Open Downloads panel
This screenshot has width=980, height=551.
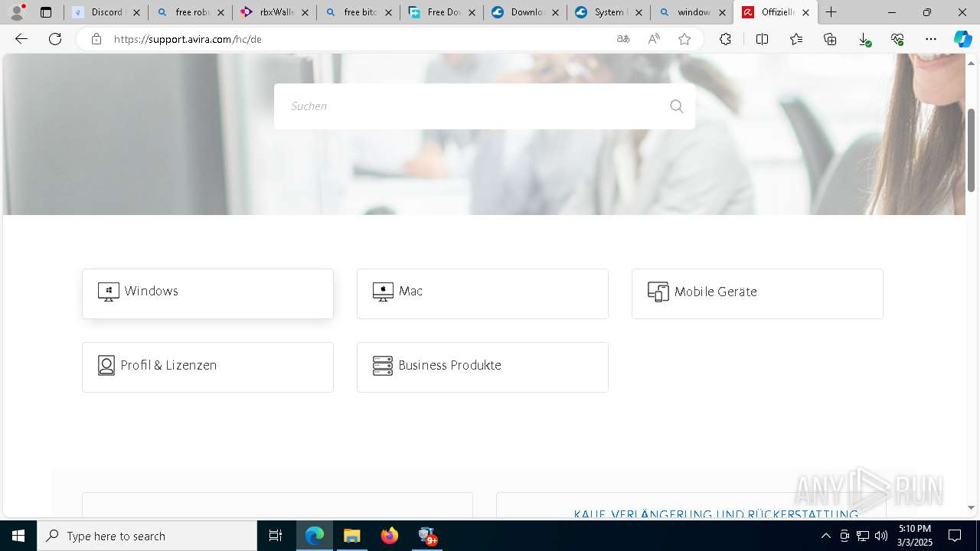tap(864, 39)
